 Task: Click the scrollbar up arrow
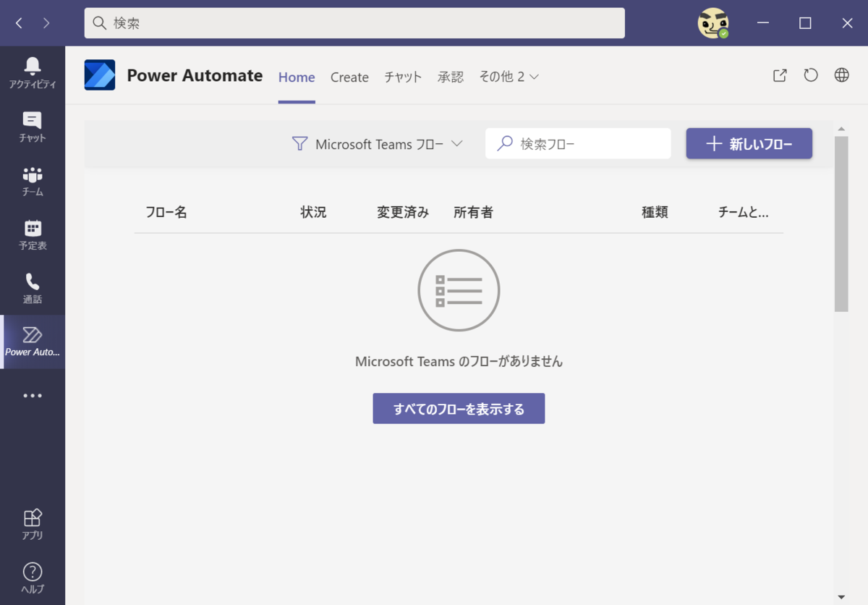click(841, 129)
